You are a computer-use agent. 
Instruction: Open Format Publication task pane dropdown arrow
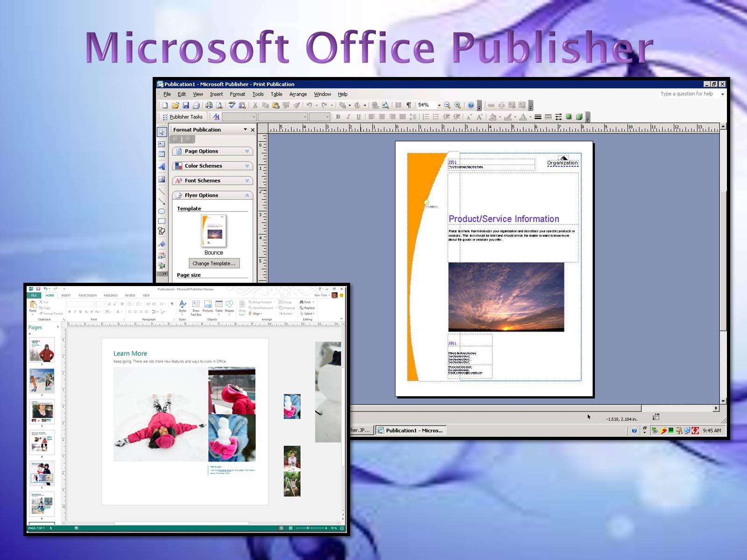pos(245,130)
